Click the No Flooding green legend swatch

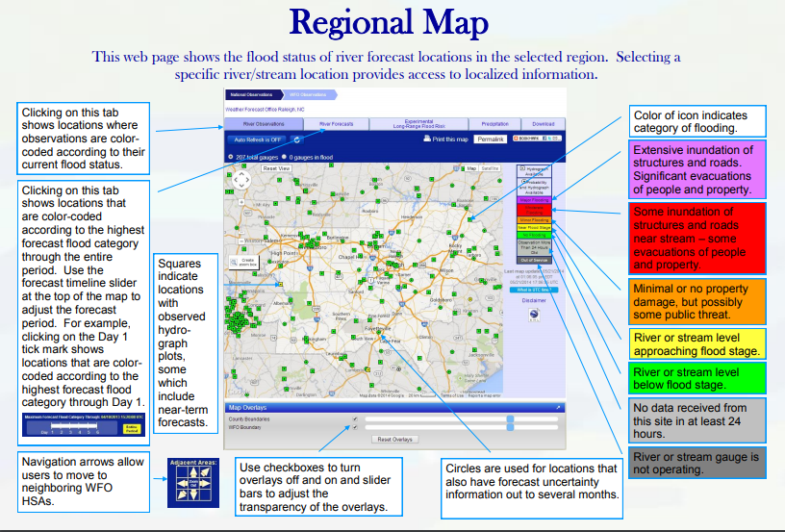click(534, 235)
